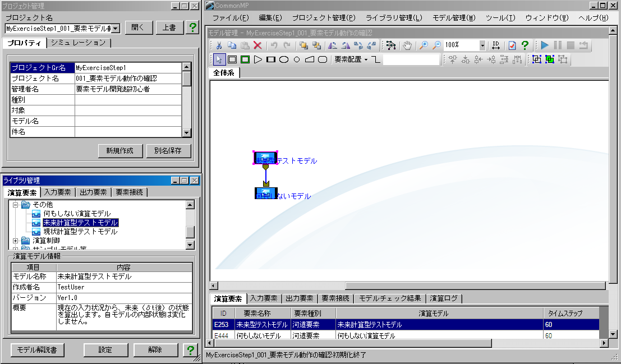Switch to 出力要素 tab in ライブラリ管理 panel
Screen dimensions: 621x364
coord(93,192)
